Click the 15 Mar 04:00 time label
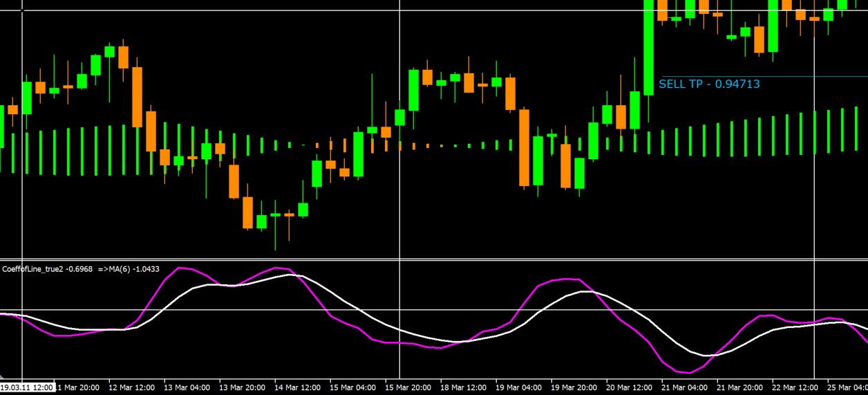This screenshot has width=868, height=395. (353, 388)
